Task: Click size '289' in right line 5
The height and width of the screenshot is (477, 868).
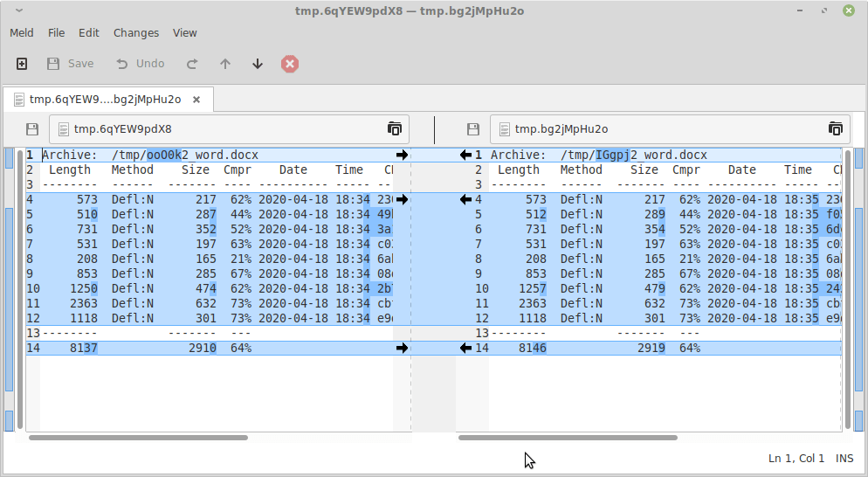Action: pyautogui.click(x=654, y=214)
